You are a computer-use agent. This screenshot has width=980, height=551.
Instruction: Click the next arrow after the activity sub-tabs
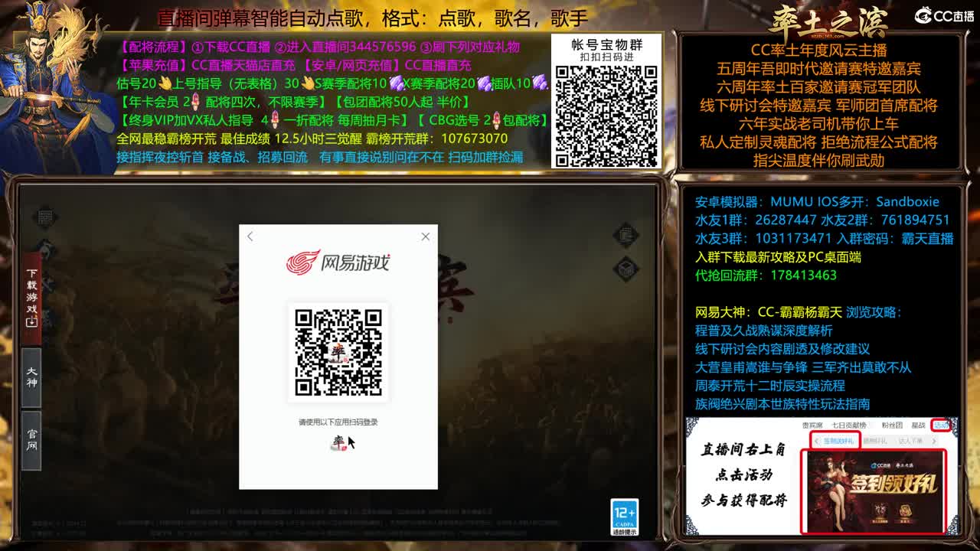pos(934,441)
